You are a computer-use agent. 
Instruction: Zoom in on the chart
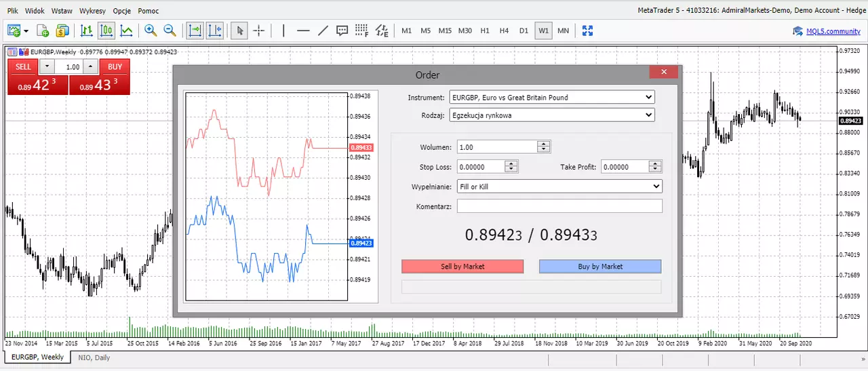click(151, 31)
